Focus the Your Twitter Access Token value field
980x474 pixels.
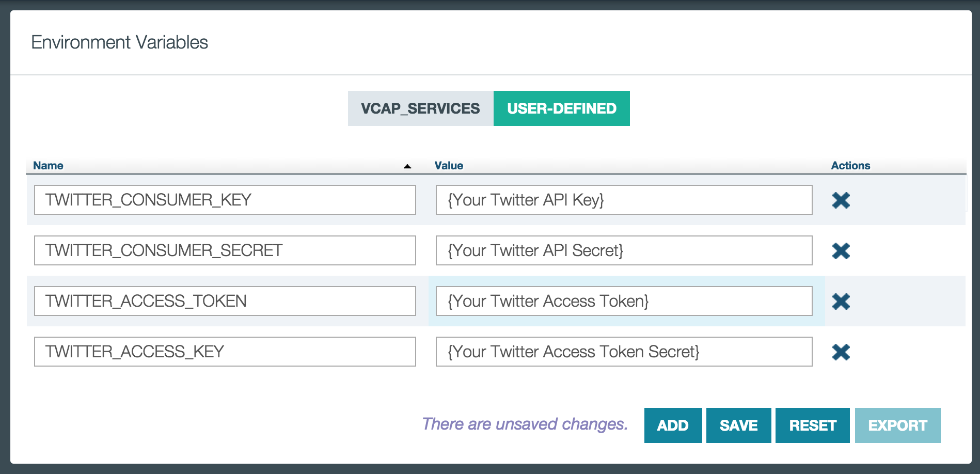point(624,301)
